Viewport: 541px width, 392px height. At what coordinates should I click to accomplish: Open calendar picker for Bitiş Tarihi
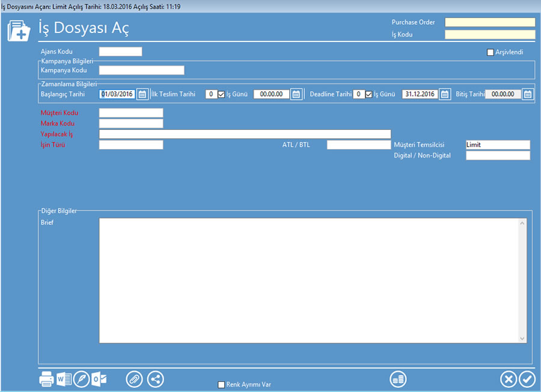pyautogui.click(x=527, y=94)
